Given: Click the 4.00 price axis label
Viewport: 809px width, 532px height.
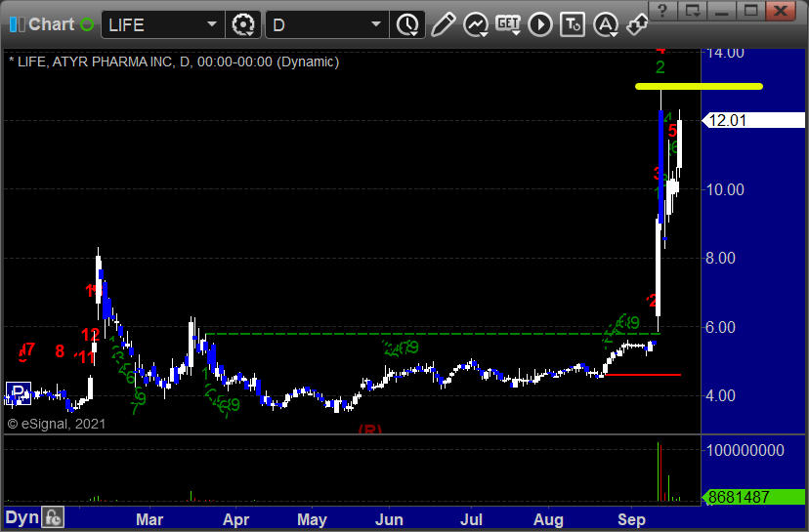Looking at the screenshot, I should coord(720,396).
